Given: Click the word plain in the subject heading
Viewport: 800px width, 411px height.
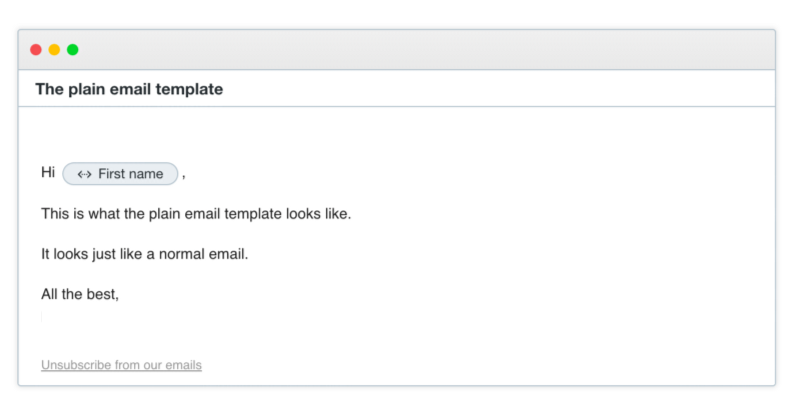Looking at the screenshot, I should pos(87,90).
